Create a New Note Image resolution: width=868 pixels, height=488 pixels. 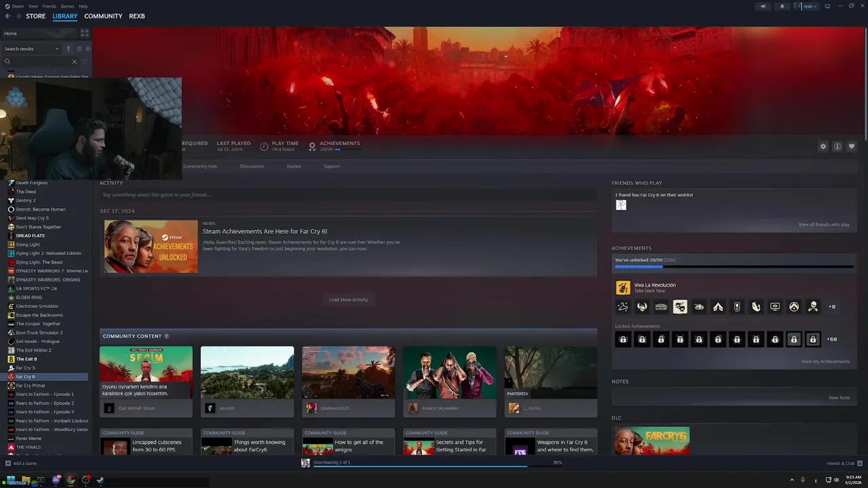839,398
